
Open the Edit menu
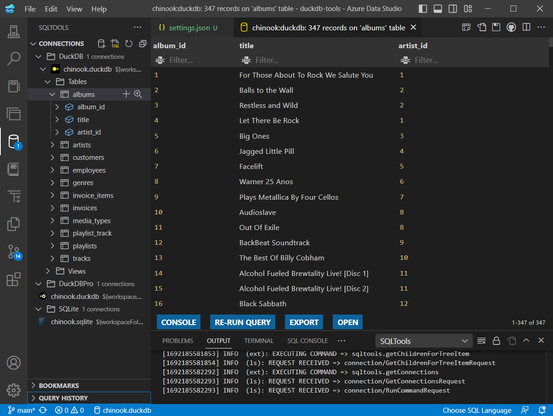pos(51,9)
